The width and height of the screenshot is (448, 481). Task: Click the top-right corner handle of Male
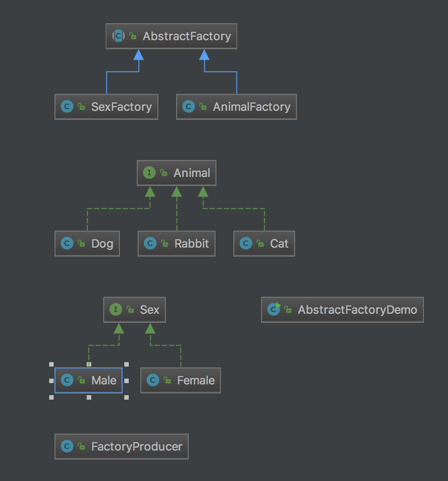coord(127,364)
